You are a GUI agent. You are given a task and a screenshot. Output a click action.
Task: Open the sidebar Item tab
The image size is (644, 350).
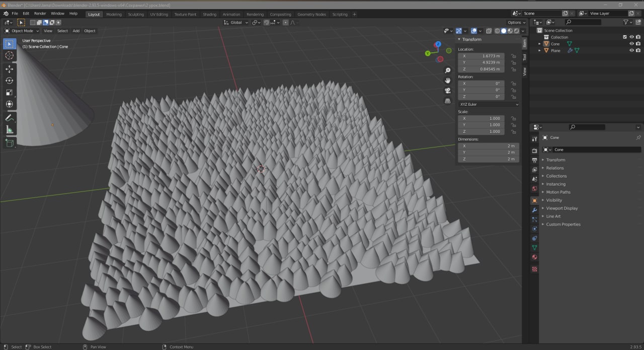click(x=524, y=43)
